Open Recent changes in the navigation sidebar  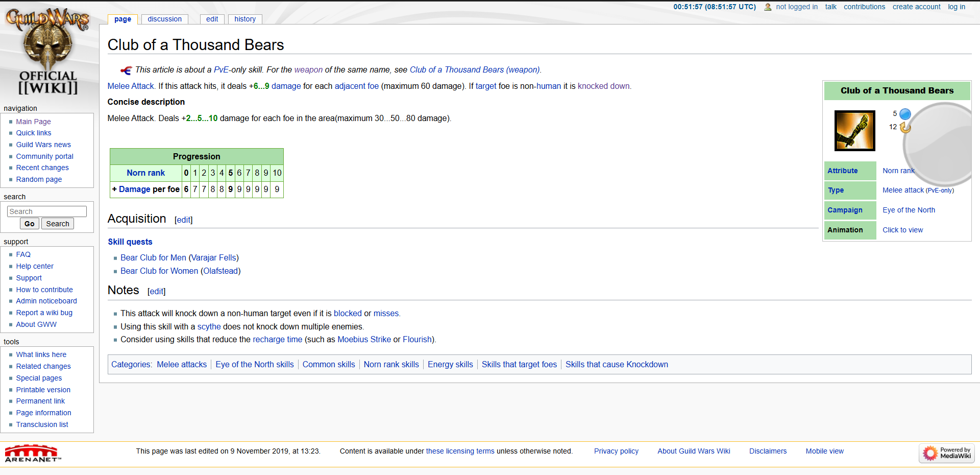pos(42,168)
